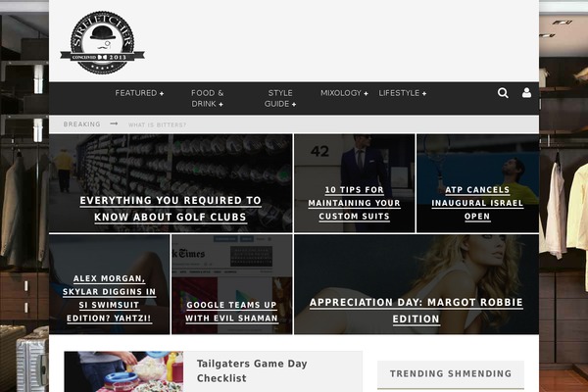
Task: Open the 'What is Bitters?' breaking headline
Action: (157, 124)
